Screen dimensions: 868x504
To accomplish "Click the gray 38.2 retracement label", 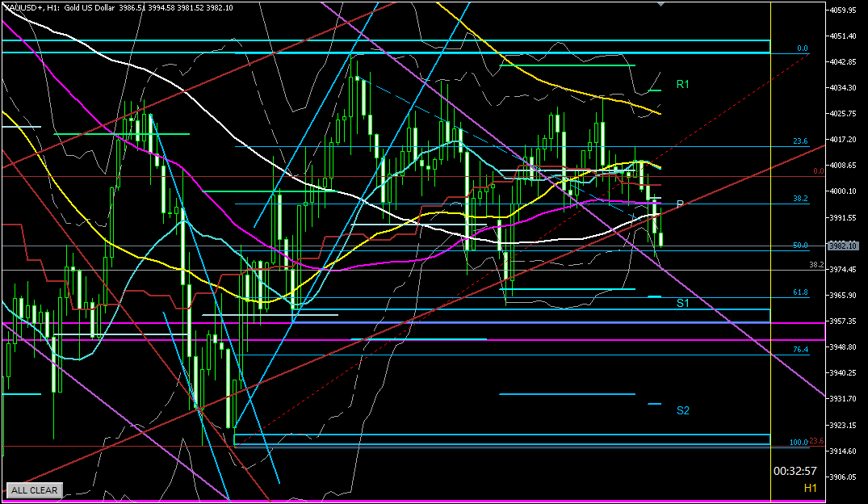I will 816,264.
